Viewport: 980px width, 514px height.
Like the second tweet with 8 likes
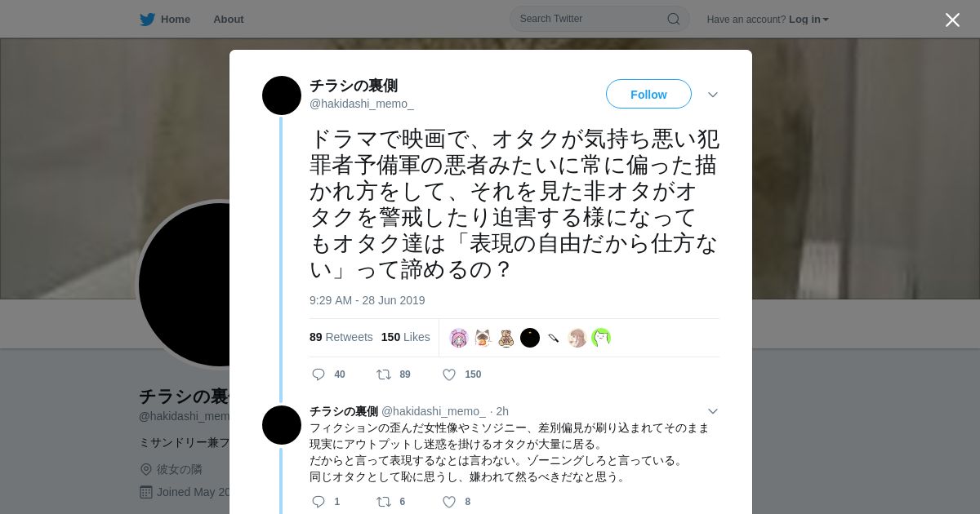448,502
